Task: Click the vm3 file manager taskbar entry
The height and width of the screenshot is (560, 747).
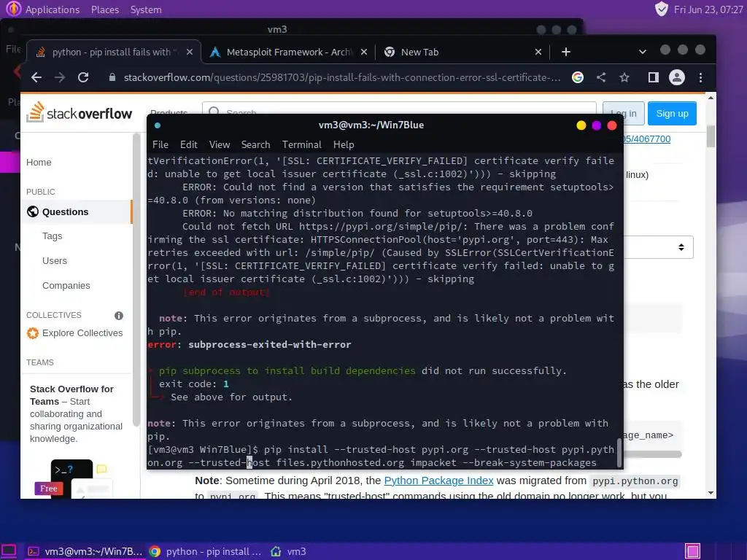Action: 289,551
